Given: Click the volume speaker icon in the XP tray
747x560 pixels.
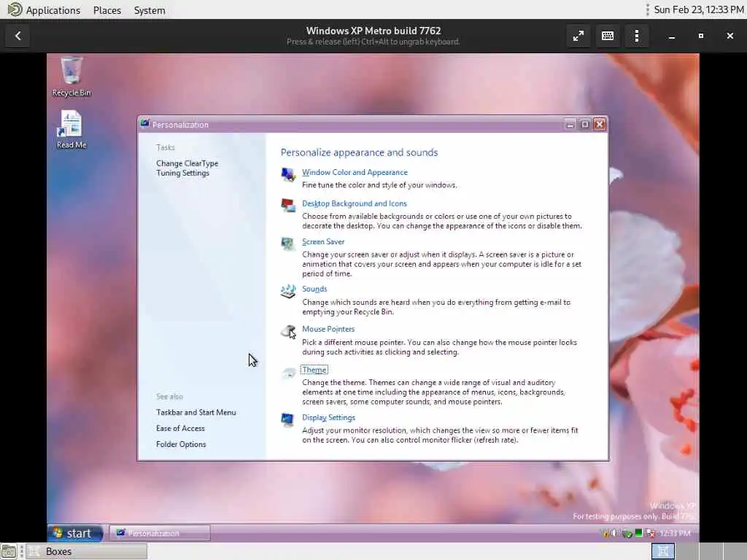Looking at the screenshot, I should tap(614, 533).
